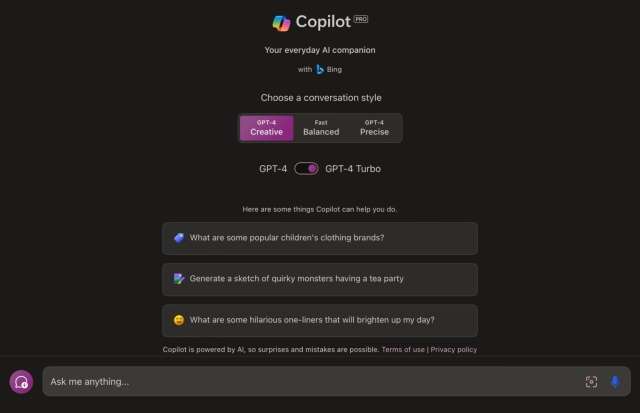This screenshot has height=413, width=640.
Task: Open the Privacy policy link
Action: 453,349
